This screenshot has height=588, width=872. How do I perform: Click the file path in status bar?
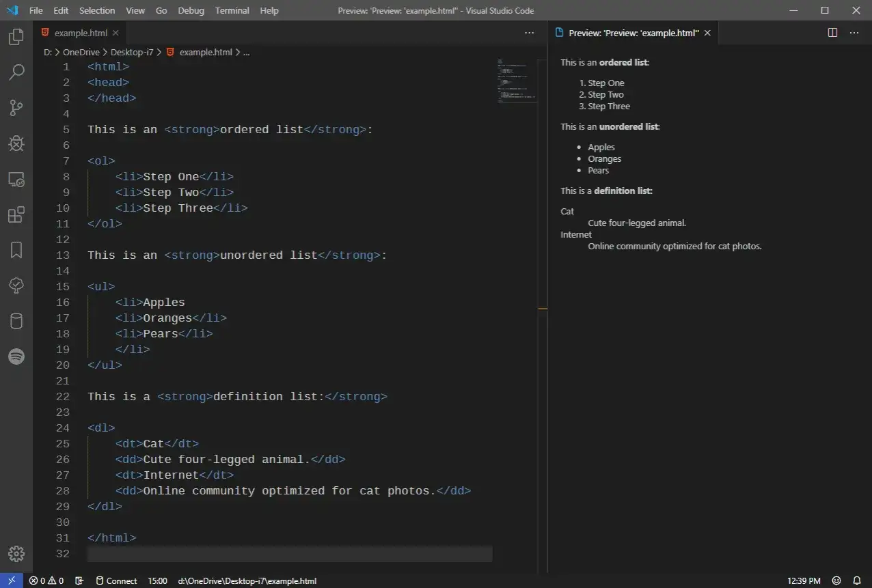point(247,580)
